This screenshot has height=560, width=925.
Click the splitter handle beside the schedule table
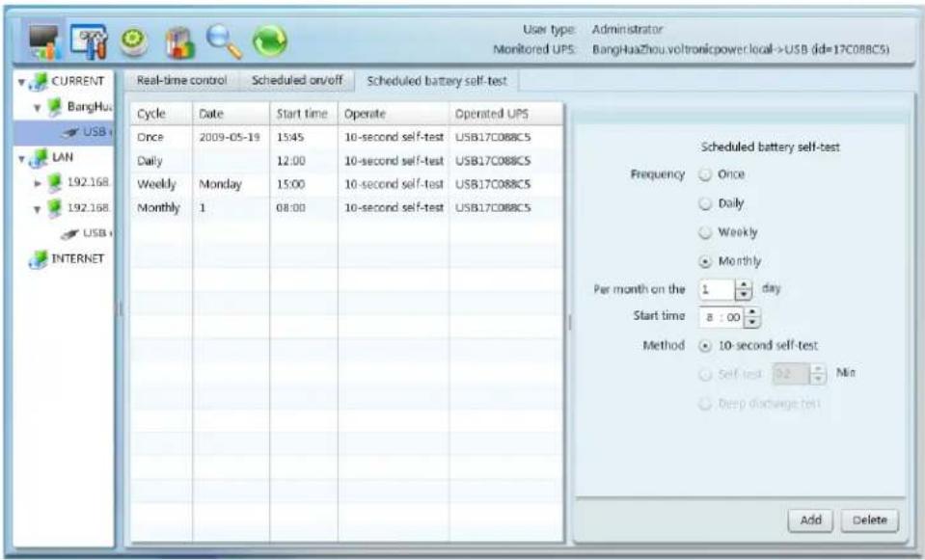pyautogui.click(x=569, y=322)
